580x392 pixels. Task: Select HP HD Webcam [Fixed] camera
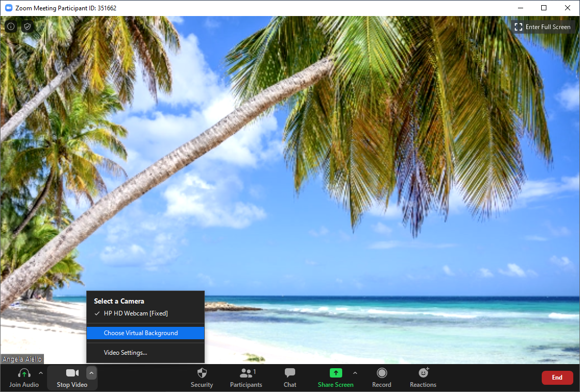tap(145, 313)
